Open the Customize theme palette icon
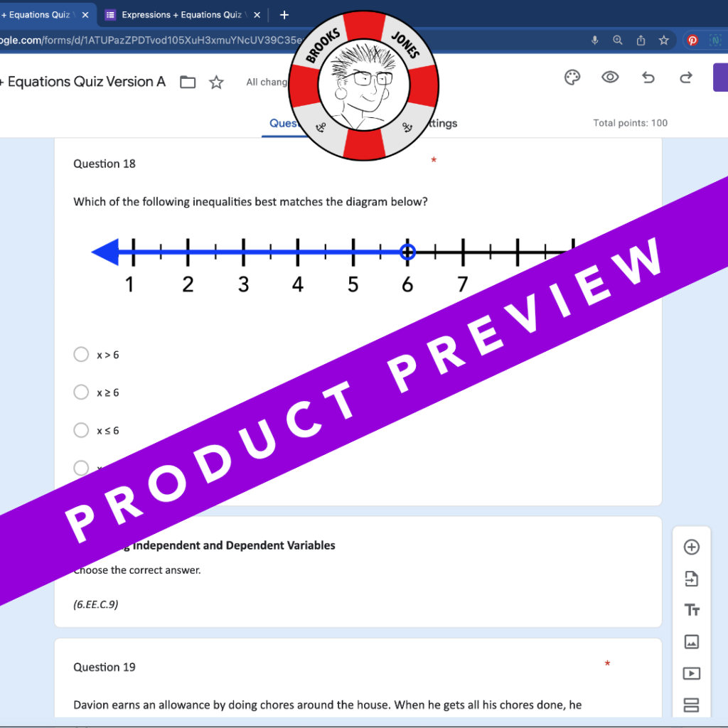Image resolution: width=728 pixels, height=728 pixels. click(x=572, y=77)
